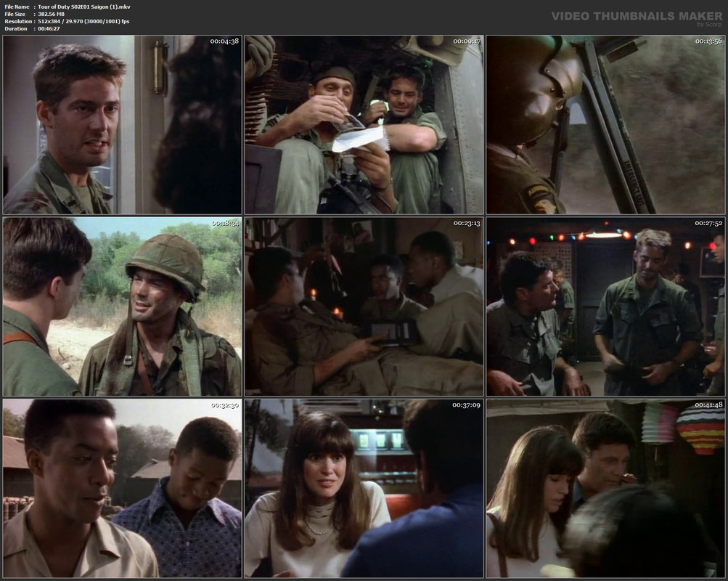Image resolution: width=728 pixels, height=581 pixels.
Task: Open the helmeted soldier thumbnail 00:18:34
Action: tap(122, 306)
